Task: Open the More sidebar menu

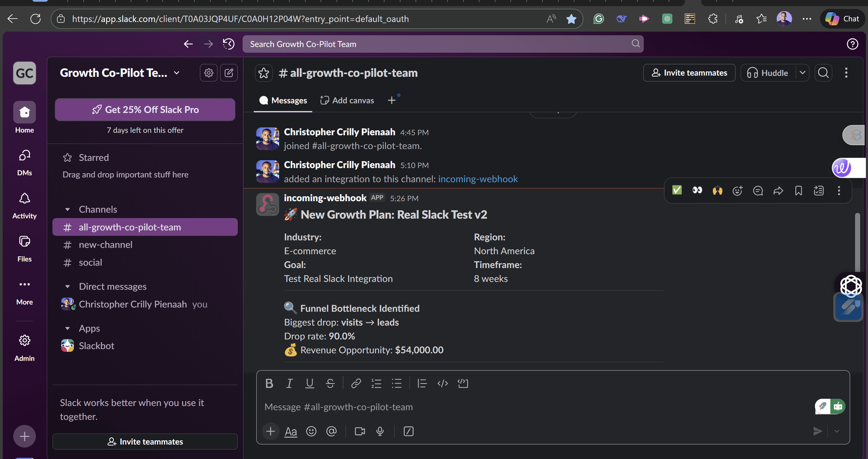Action: tap(25, 292)
